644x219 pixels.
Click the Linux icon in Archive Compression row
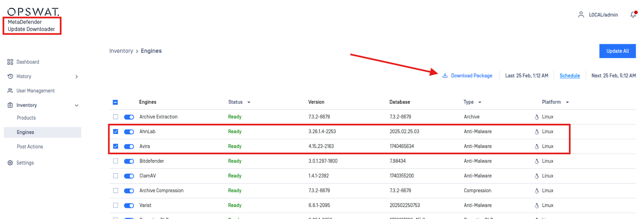537,191
